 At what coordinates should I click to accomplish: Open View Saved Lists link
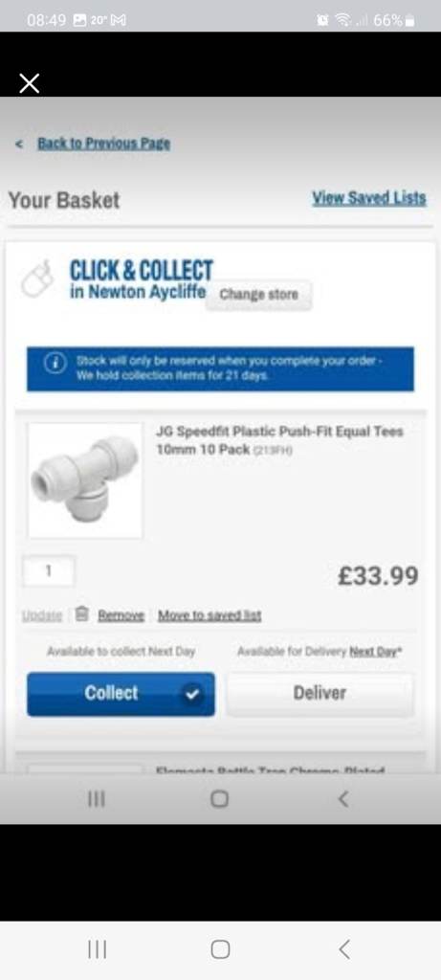pos(369,198)
